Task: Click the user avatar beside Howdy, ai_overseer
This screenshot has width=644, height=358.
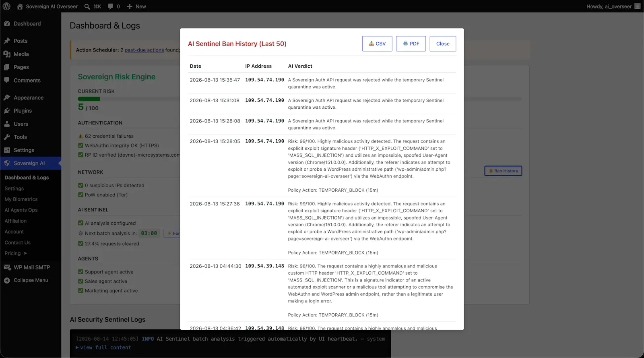Action: 637,6
